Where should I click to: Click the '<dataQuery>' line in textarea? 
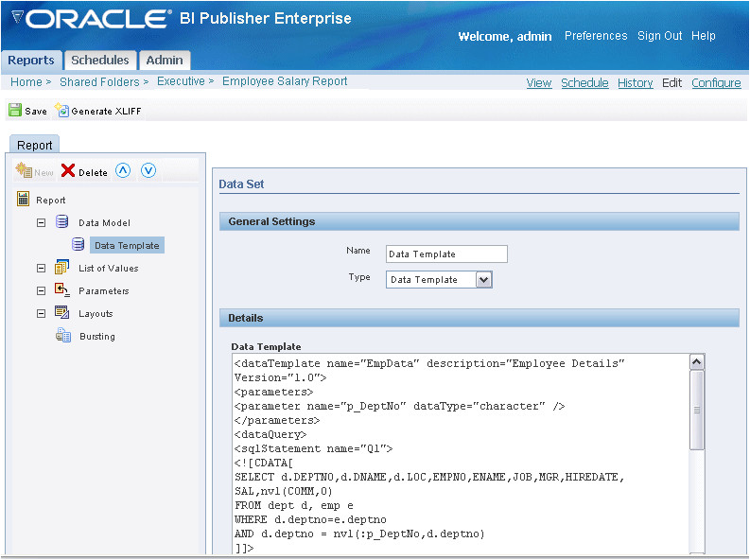click(270, 434)
